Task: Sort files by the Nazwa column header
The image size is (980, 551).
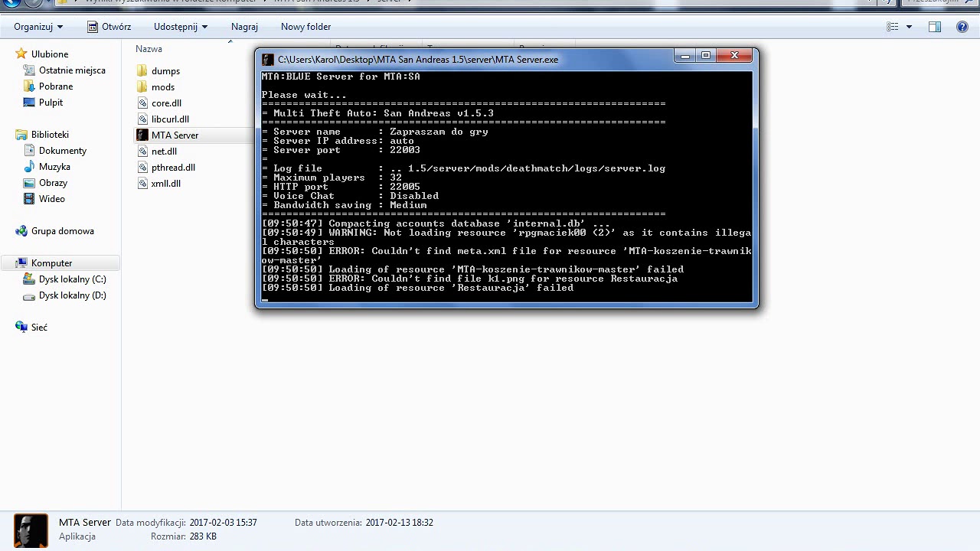Action: pos(149,49)
